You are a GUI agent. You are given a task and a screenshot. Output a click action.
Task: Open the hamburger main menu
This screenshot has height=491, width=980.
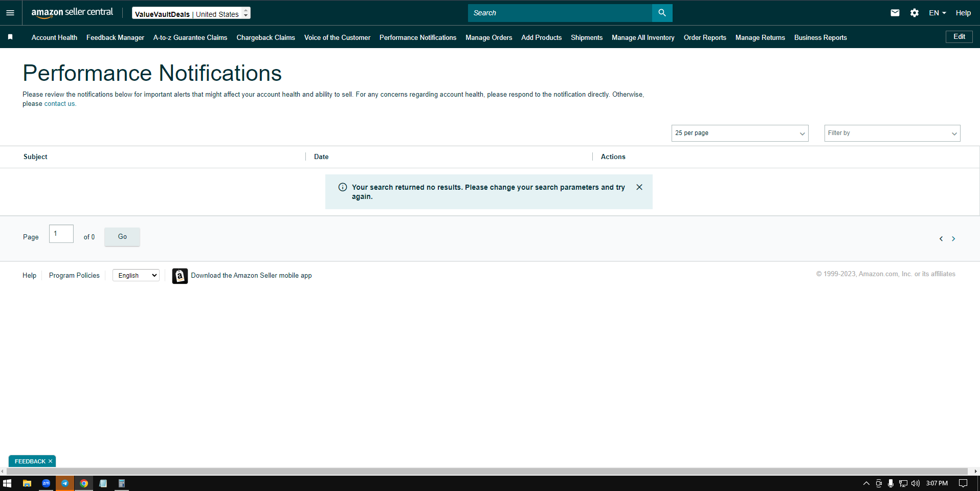(10, 13)
